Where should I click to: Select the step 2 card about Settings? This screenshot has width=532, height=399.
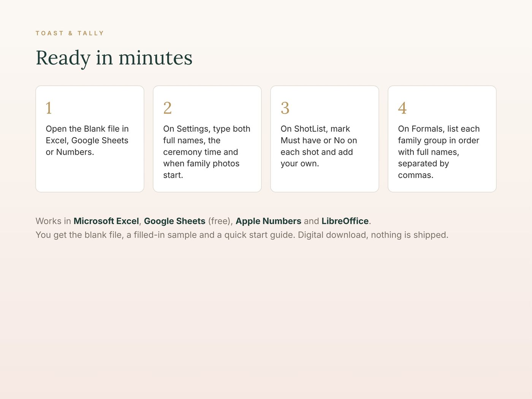[x=207, y=139]
